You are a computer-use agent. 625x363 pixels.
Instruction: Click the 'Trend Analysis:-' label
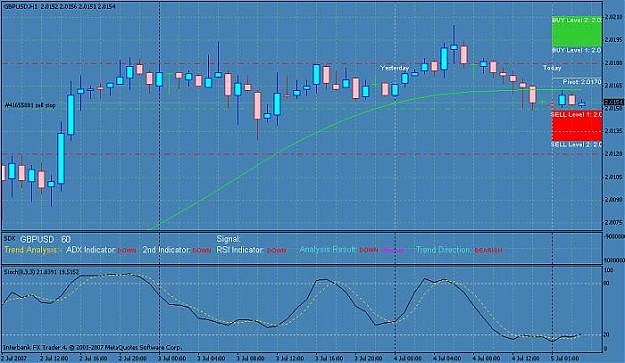click(33, 250)
